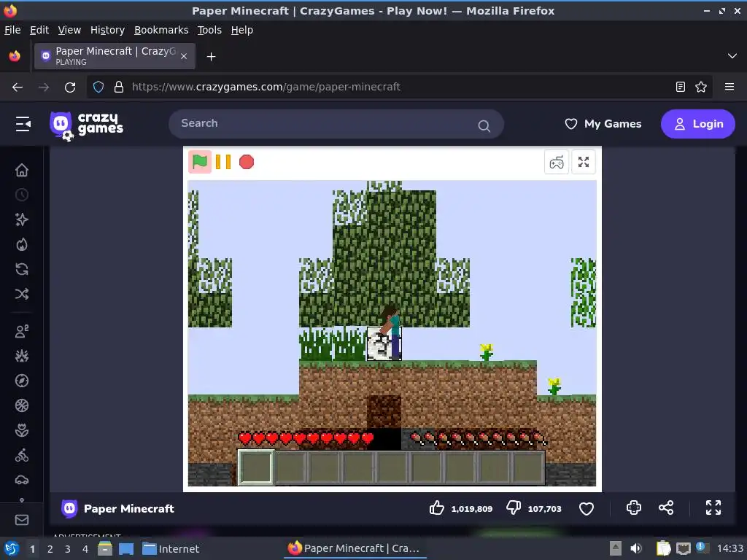Click the Paper Minecraft title logo below game
Viewport: 747px width, 560px height.
point(69,508)
